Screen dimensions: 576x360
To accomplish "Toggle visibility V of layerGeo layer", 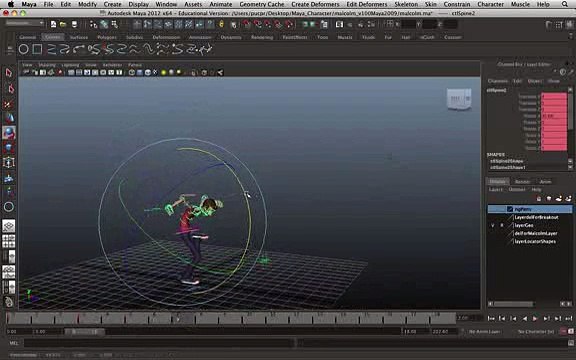I will tap(493, 225).
